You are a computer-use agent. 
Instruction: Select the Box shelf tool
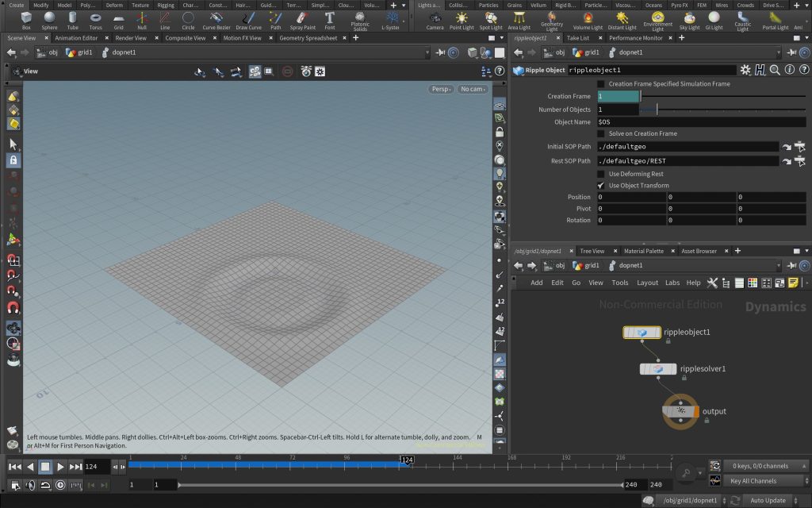click(26, 21)
